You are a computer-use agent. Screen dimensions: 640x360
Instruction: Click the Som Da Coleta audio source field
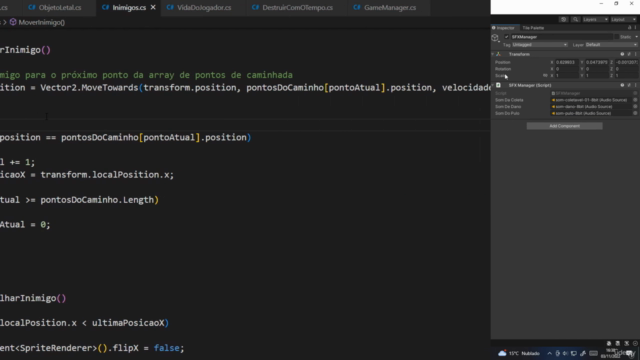point(591,100)
